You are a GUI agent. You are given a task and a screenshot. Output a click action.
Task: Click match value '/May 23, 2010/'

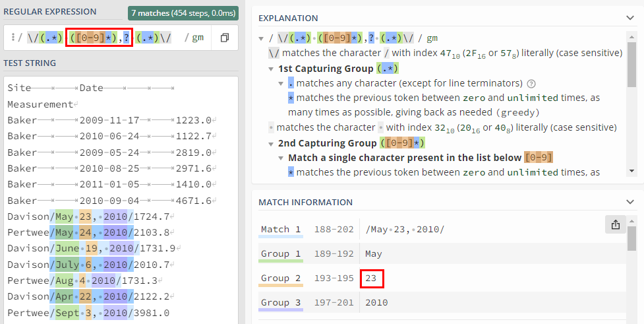coord(405,230)
